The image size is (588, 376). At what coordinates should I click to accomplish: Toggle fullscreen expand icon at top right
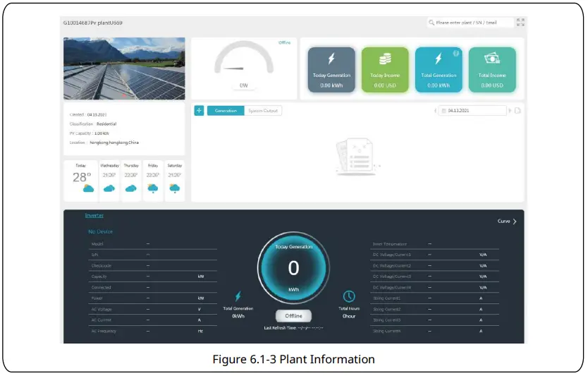[520, 22]
